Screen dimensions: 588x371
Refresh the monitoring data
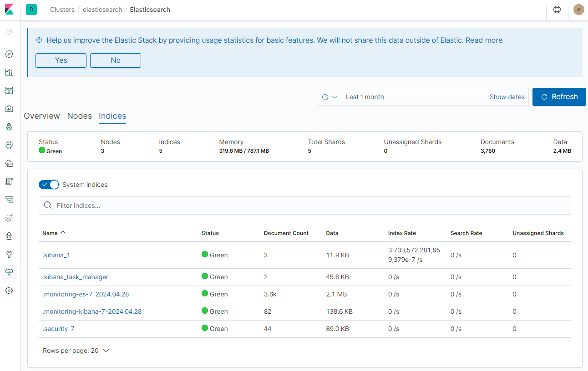point(559,97)
